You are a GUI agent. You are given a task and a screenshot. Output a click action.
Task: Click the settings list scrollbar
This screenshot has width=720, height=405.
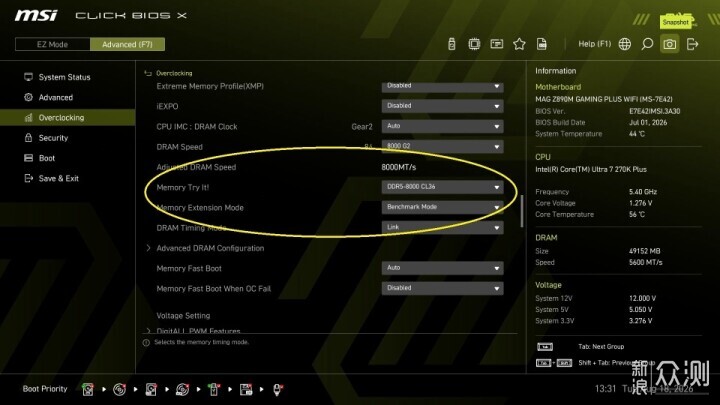click(x=522, y=211)
